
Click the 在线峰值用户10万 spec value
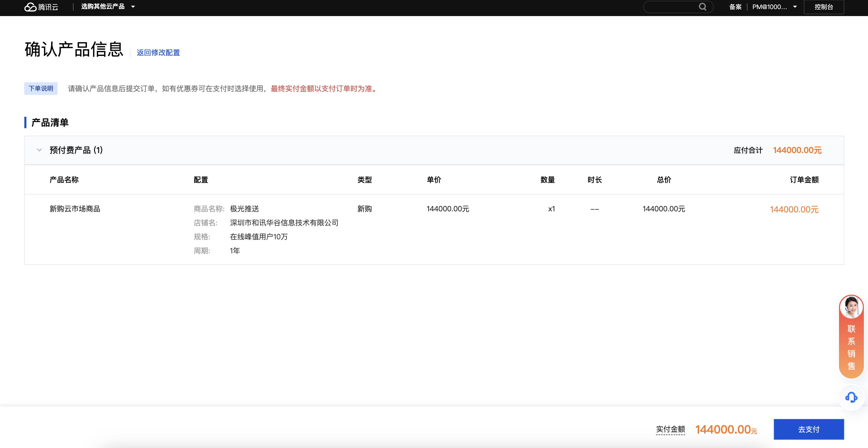(259, 237)
